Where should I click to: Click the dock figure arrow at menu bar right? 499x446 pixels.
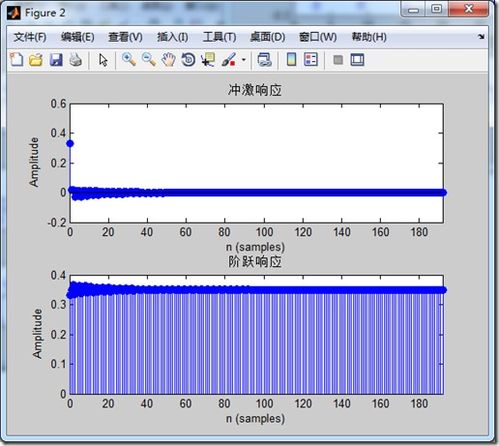pos(481,37)
